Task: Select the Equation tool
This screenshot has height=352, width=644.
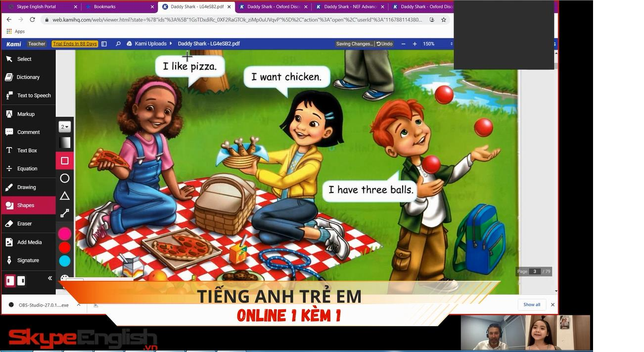Action: 28,169
